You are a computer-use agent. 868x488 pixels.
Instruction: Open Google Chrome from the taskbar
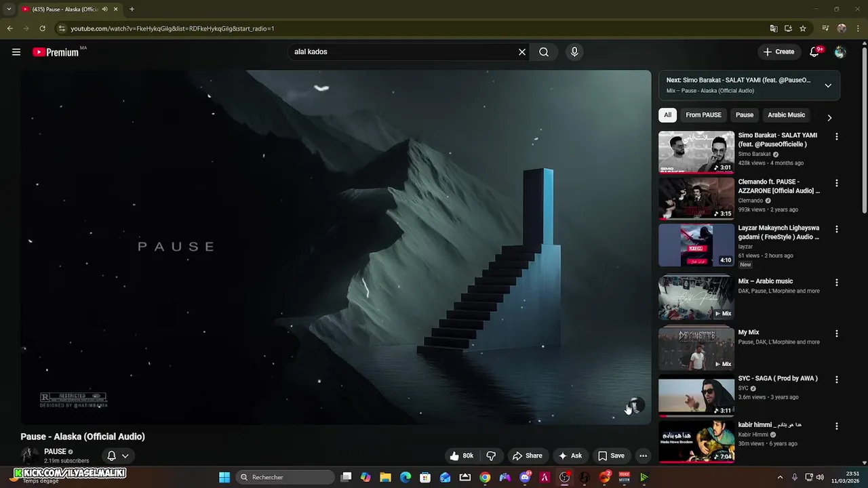point(485,477)
